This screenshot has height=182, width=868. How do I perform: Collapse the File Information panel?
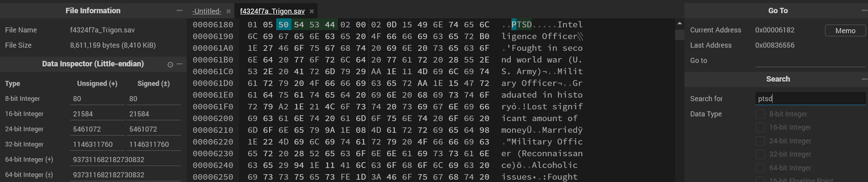pyautogui.click(x=179, y=11)
